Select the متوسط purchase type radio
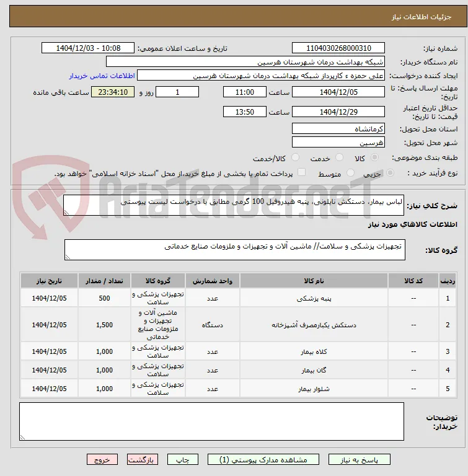Image resolution: width=468 pixels, height=476 pixels. (350, 173)
